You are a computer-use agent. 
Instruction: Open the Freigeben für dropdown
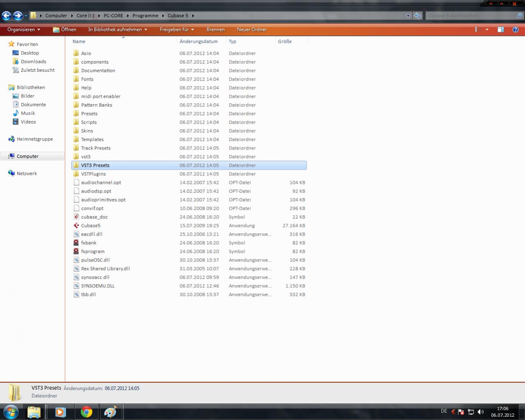pos(177,30)
